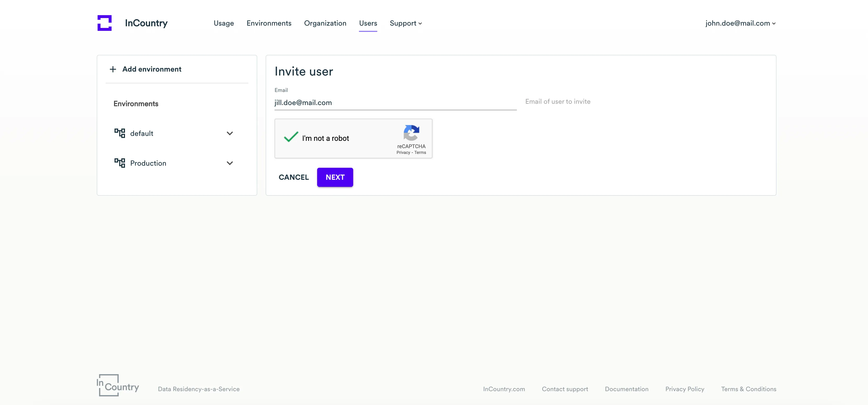Image resolution: width=868 pixels, height=405 pixels.
Task: Open the reCAPTCHA Privacy link
Action: [x=403, y=153]
